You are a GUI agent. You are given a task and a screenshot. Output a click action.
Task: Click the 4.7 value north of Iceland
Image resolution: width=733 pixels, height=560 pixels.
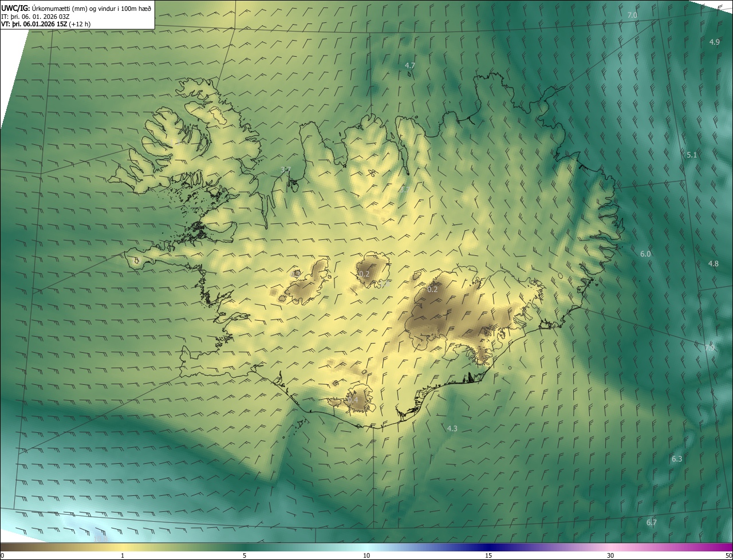[x=409, y=66]
